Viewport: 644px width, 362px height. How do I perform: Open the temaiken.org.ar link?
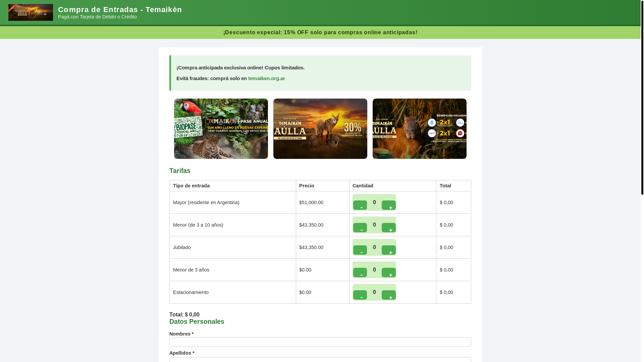coord(266,78)
